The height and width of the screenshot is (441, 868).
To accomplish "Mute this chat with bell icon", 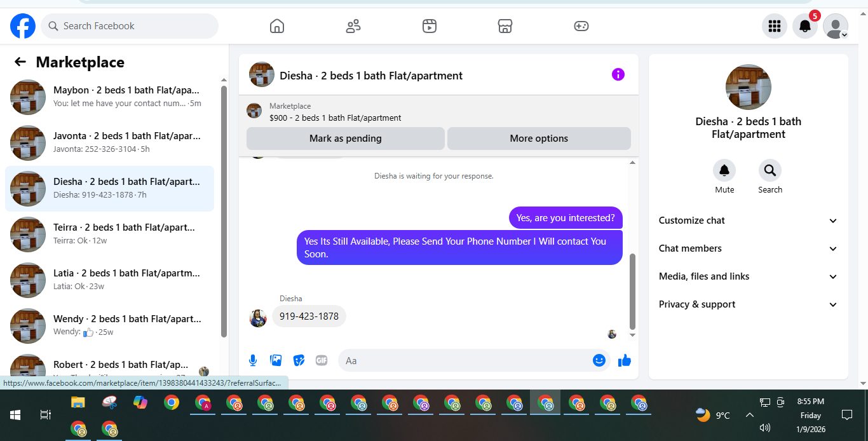I will click(x=724, y=170).
